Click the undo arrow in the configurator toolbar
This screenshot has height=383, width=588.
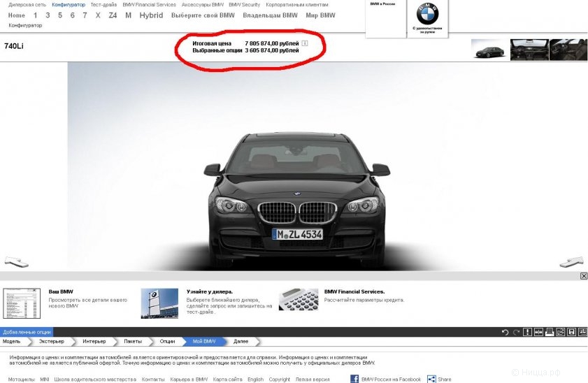[505, 332]
